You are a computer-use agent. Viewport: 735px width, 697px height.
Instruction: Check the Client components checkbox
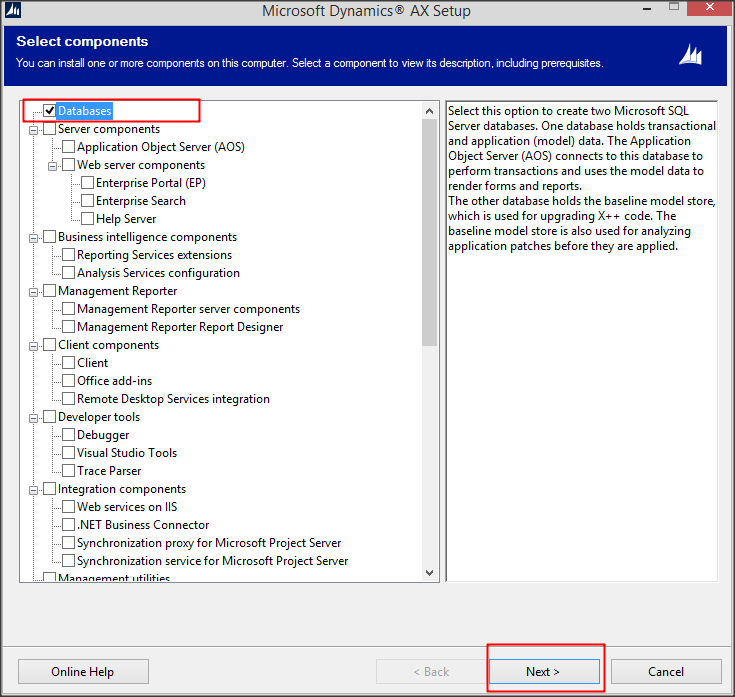point(49,345)
